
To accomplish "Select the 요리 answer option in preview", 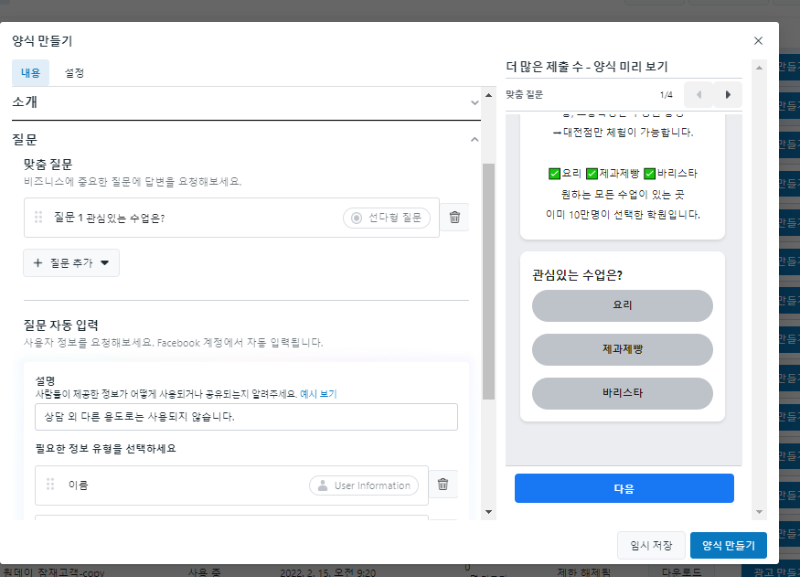I will pos(622,306).
